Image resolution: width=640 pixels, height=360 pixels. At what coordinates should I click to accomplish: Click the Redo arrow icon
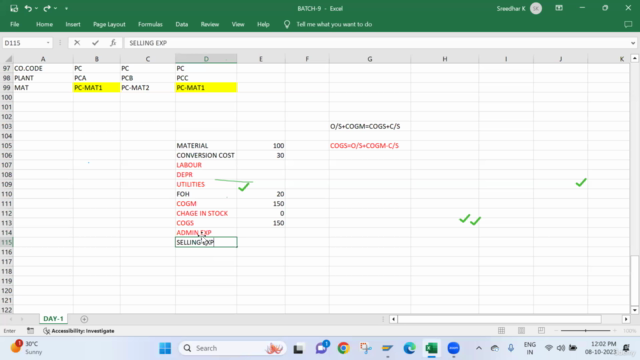tap(47, 8)
